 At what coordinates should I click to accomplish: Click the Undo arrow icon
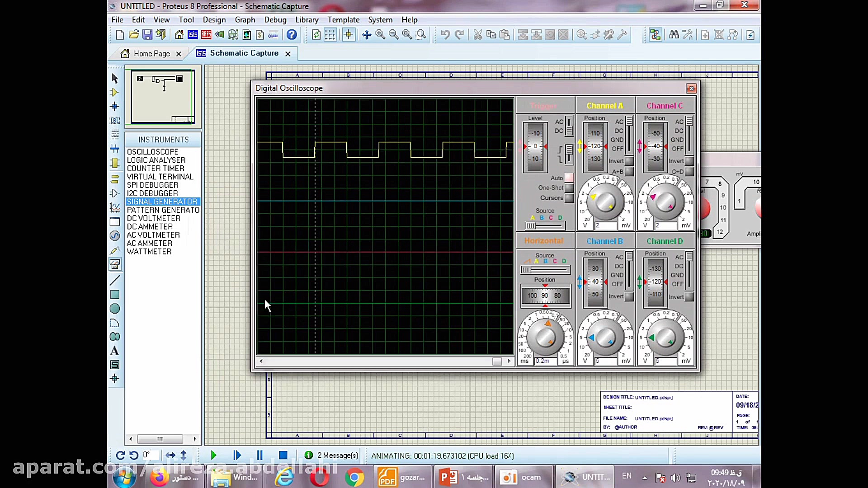[445, 35]
